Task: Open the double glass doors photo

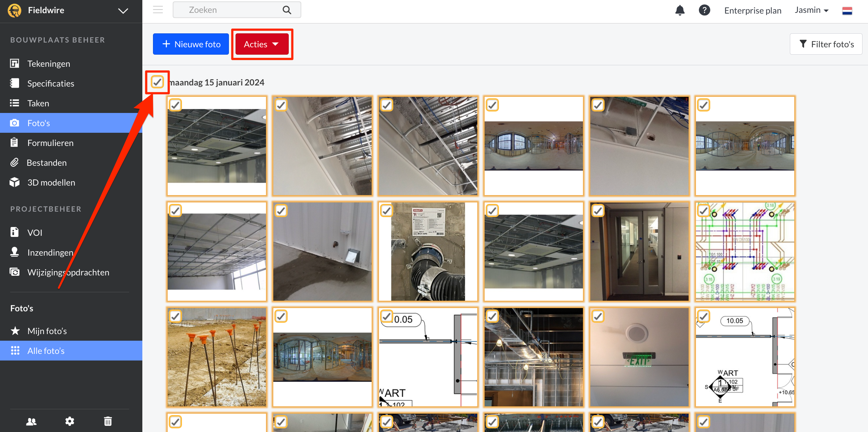Action: coord(639,252)
